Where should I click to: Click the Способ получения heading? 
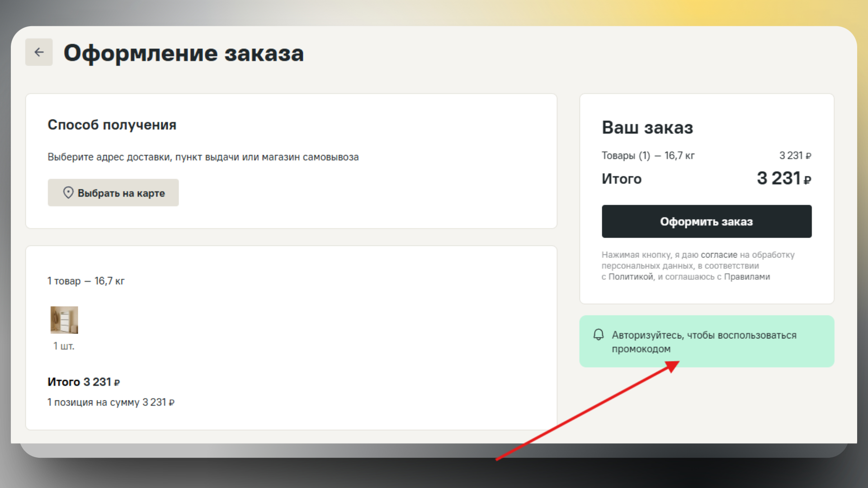click(112, 125)
